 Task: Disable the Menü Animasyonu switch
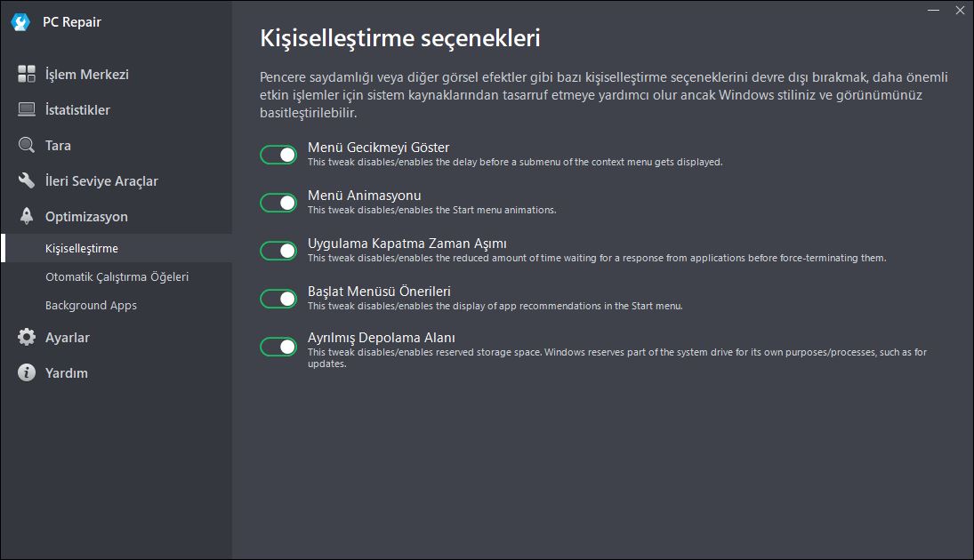[x=278, y=203]
